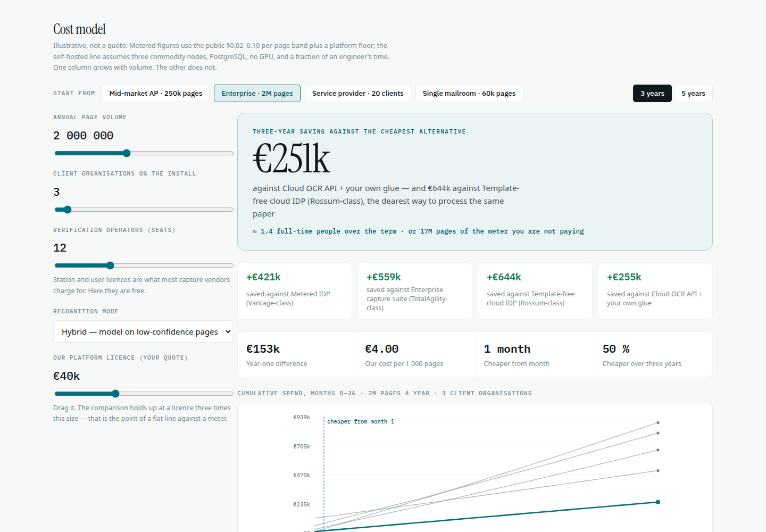This screenshot has height=532, width=766.
Task: Click the 50 % cheaper over three years
Action: coord(616,349)
